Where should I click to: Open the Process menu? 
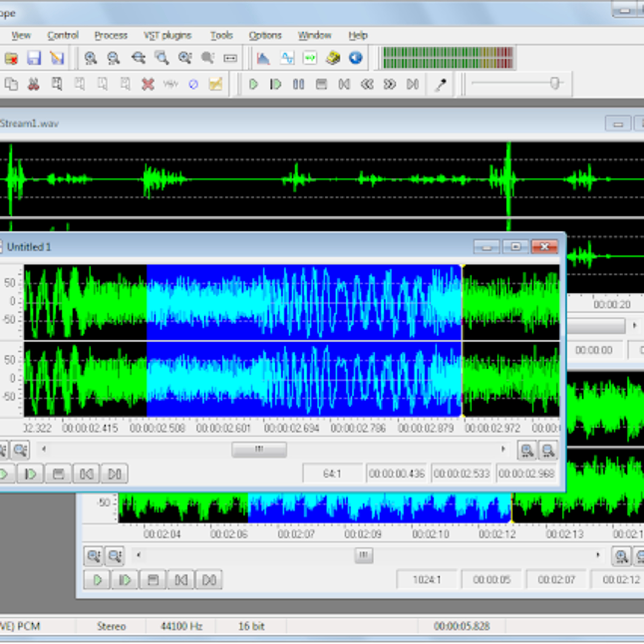pyautogui.click(x=111, y=35)
